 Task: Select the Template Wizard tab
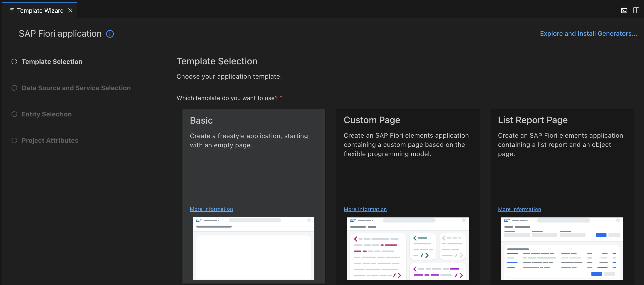40,11
